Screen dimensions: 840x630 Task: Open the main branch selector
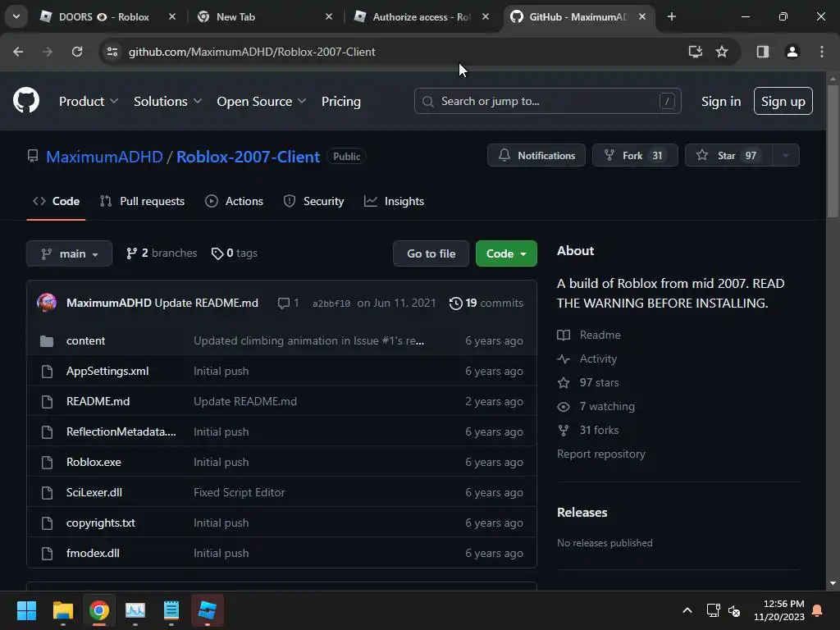click(x=69, y=253)
